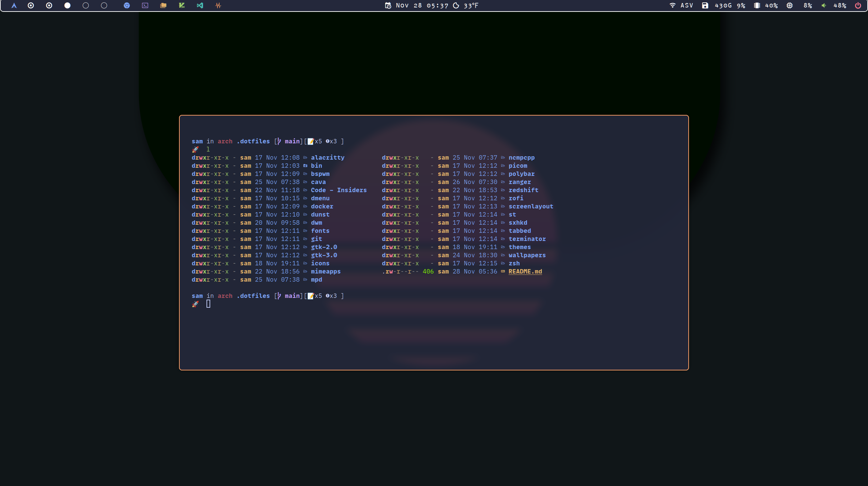Open the file manager folder icon
This screenshot has height=486, width=868.
coord(163,5)
